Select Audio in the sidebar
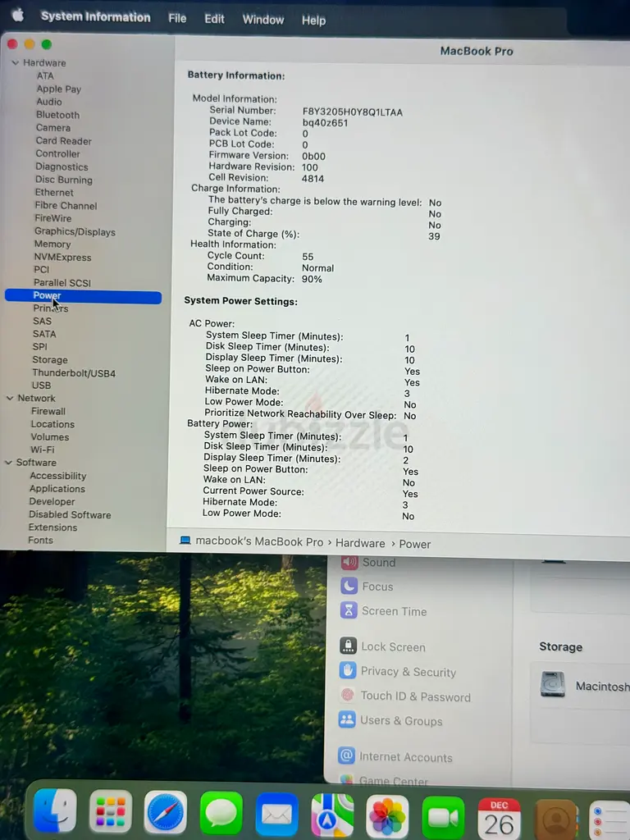The width and height of the screenshot is (630, 840). [49, 102]
